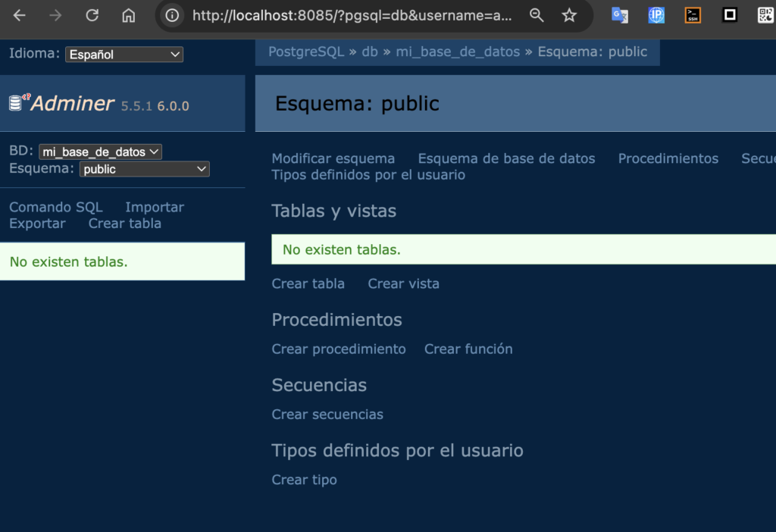Bookmark this page with the star
The image size is (776, 532).
tap(569, 15)
